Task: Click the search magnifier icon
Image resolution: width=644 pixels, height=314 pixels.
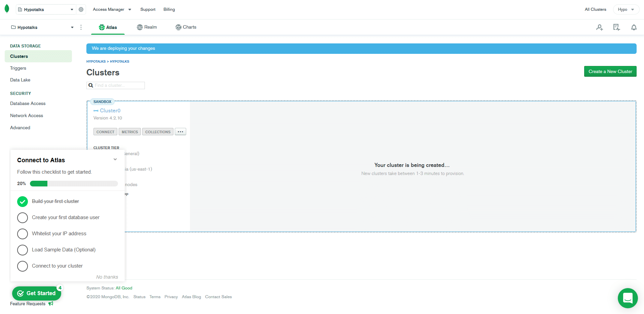Action: pyautogui.click(x=91, y=85)
